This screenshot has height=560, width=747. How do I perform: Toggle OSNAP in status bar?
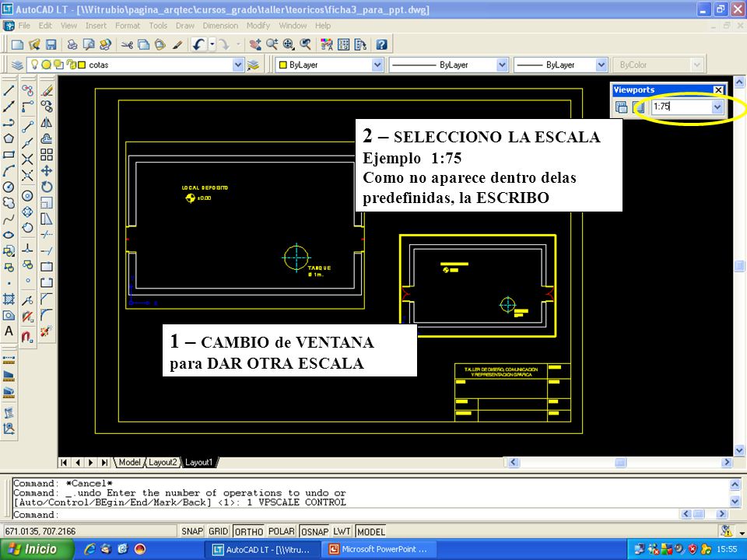[314, 531]
